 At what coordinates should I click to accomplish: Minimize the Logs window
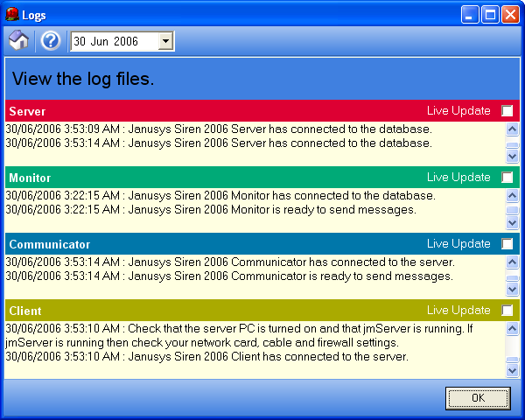click(x=470, y=15)
